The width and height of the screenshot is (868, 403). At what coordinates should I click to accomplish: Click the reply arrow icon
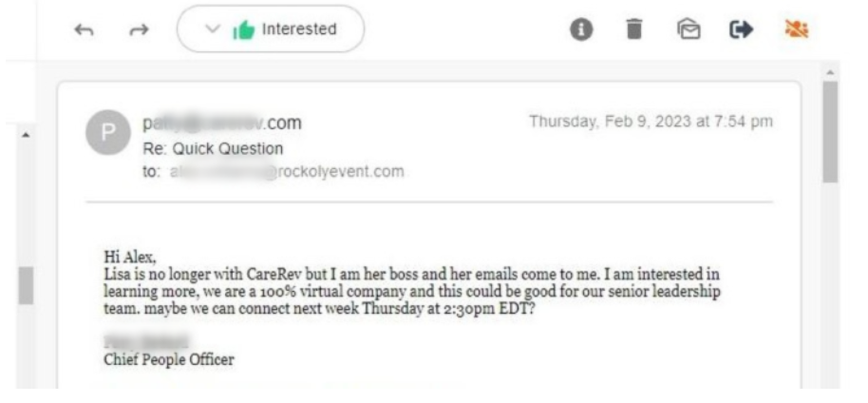[85, 30]
